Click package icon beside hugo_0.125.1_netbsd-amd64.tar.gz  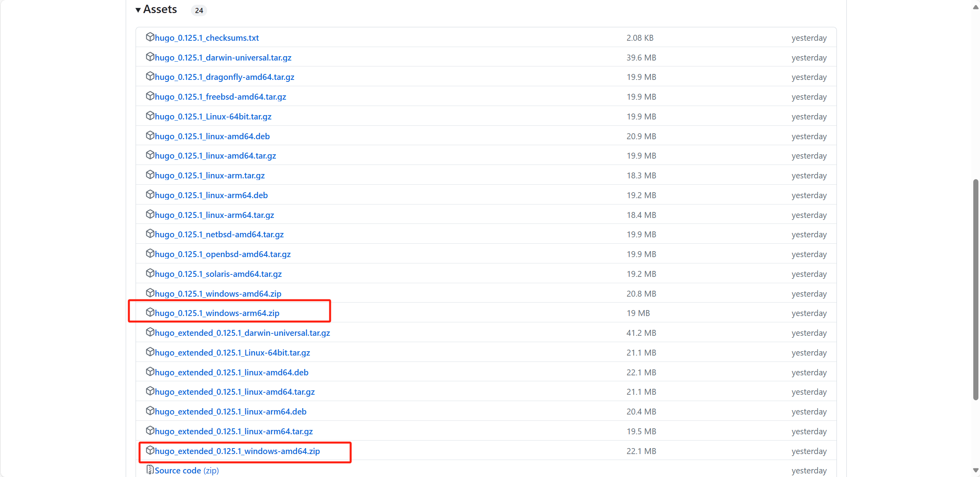[x=150, y=234]
